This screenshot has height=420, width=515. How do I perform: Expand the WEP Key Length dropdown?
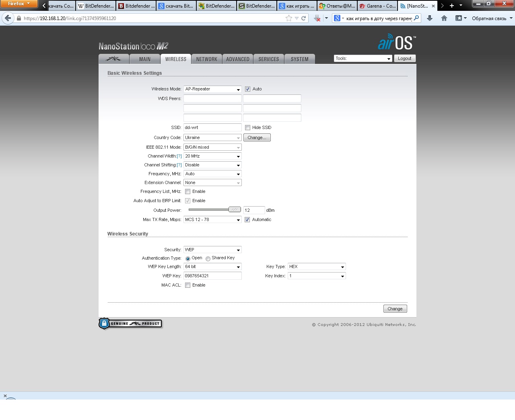212,267
